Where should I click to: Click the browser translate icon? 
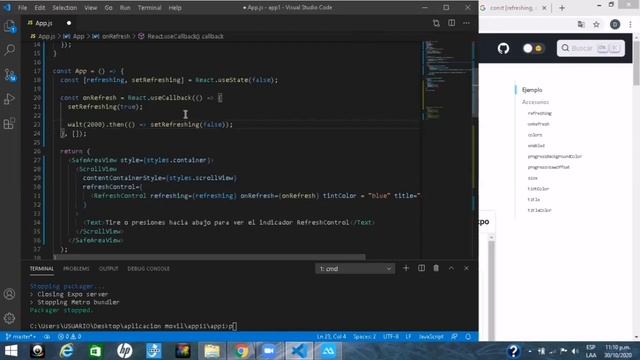(x=581, y=24)
